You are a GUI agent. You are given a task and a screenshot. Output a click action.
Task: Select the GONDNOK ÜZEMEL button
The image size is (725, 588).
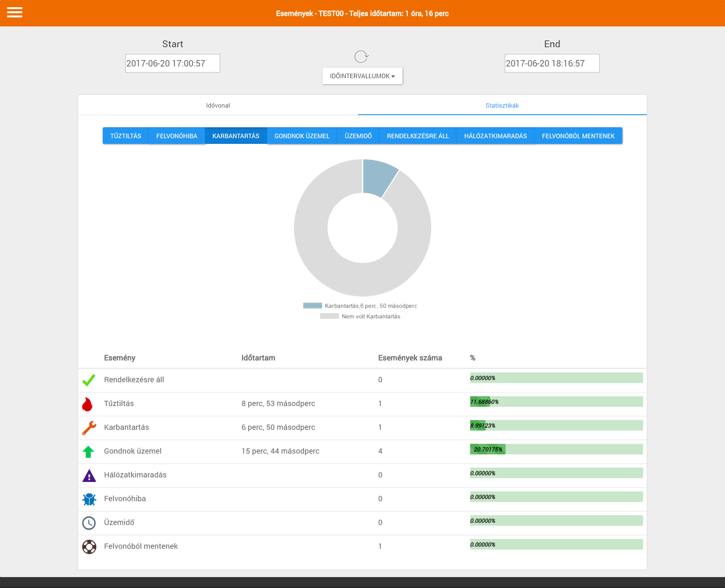pos(302,136)
